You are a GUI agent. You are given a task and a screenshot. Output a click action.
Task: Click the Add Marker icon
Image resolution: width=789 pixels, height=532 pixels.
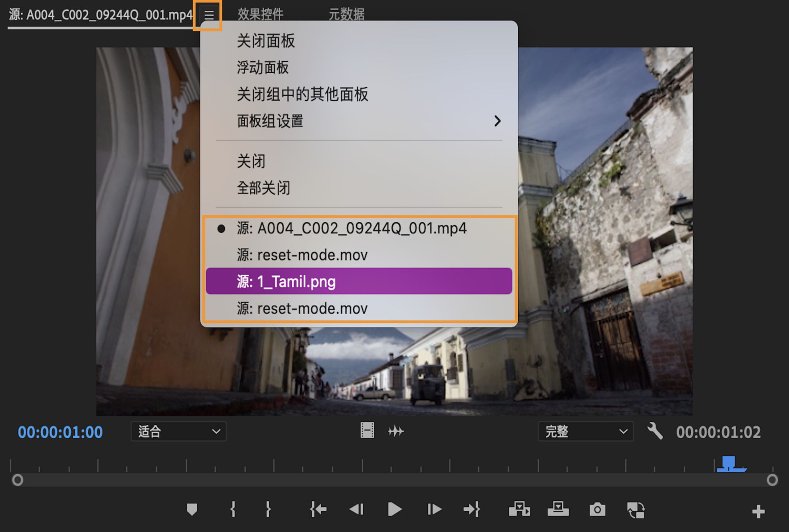[192, 510]
